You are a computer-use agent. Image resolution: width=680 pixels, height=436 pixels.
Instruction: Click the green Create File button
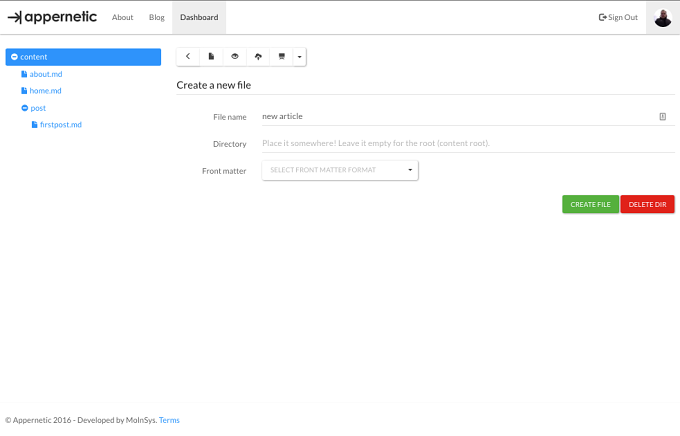590,204
